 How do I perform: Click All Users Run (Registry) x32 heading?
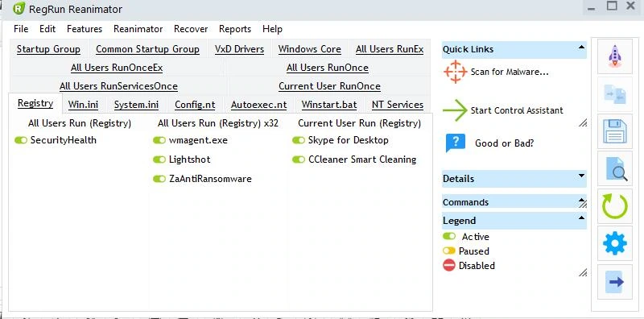click(218, 123)
